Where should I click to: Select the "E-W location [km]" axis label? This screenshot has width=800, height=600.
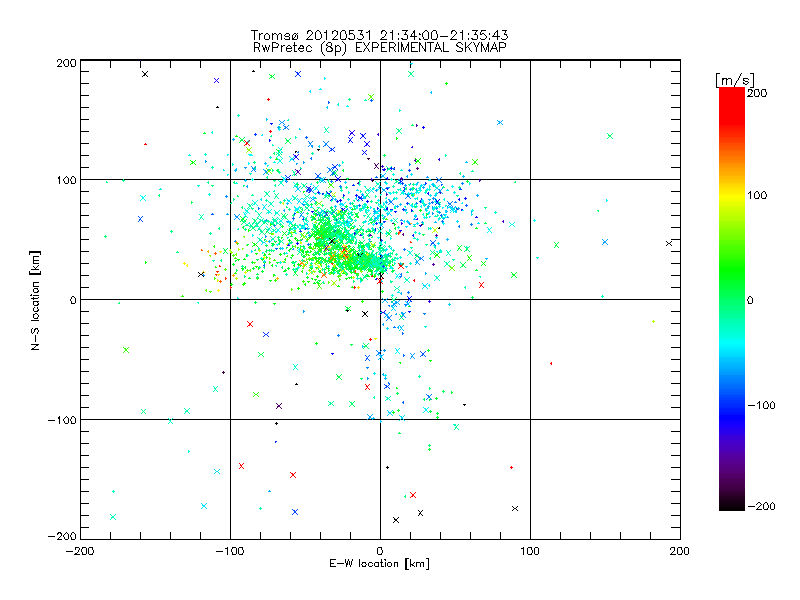(x=379, y=563)
